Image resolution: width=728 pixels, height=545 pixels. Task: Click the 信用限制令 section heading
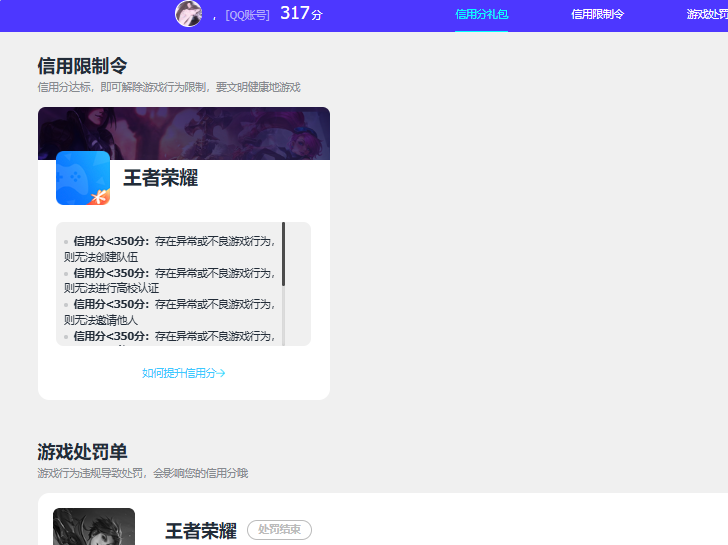pos(82,66)
